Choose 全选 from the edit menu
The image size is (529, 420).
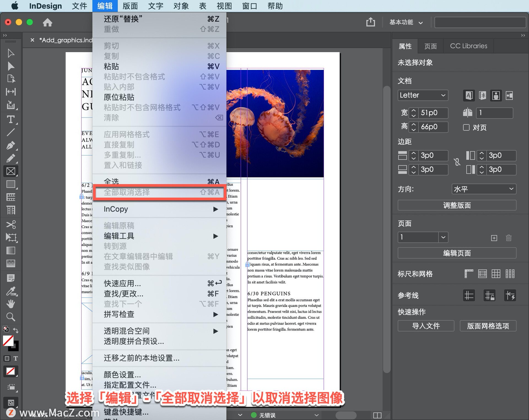159,181
